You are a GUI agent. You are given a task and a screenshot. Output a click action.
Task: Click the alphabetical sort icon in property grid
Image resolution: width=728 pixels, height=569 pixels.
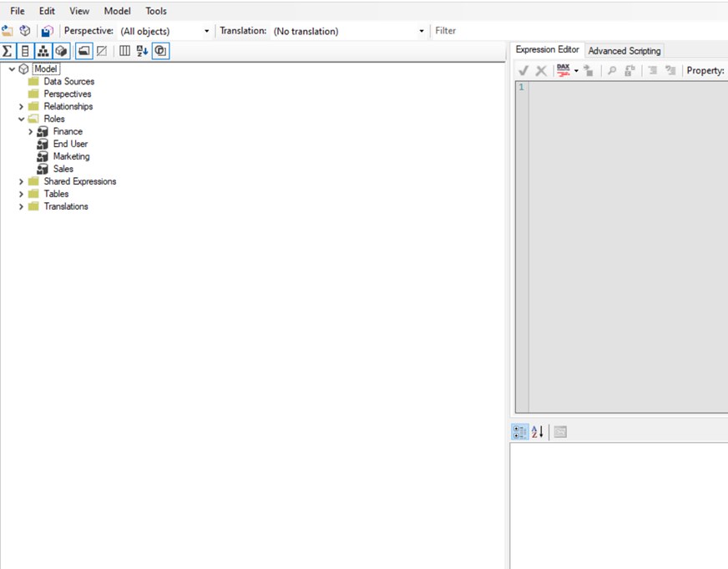coord(538,432)
